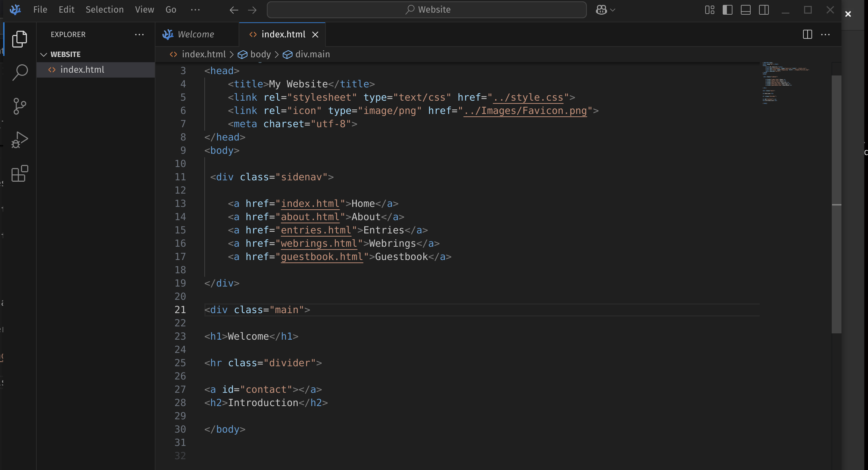Switch to the Welcome tab

[196, 34]
